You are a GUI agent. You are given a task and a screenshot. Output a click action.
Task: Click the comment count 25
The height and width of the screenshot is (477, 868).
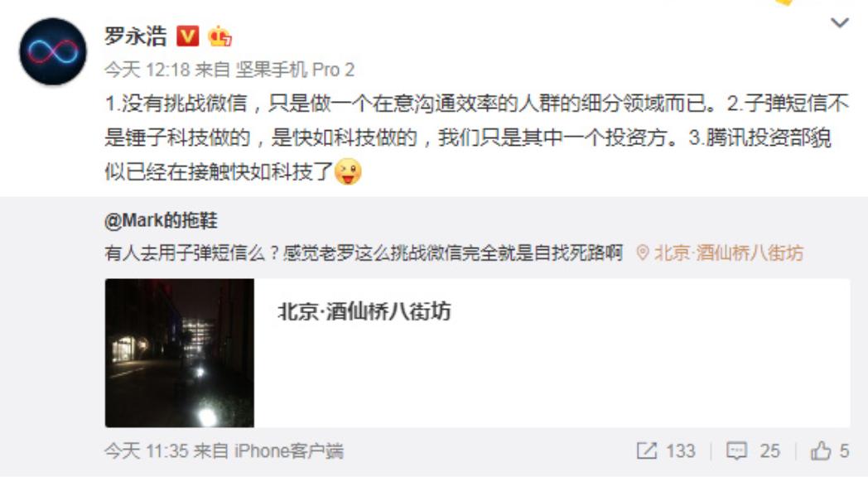(770, 451)
